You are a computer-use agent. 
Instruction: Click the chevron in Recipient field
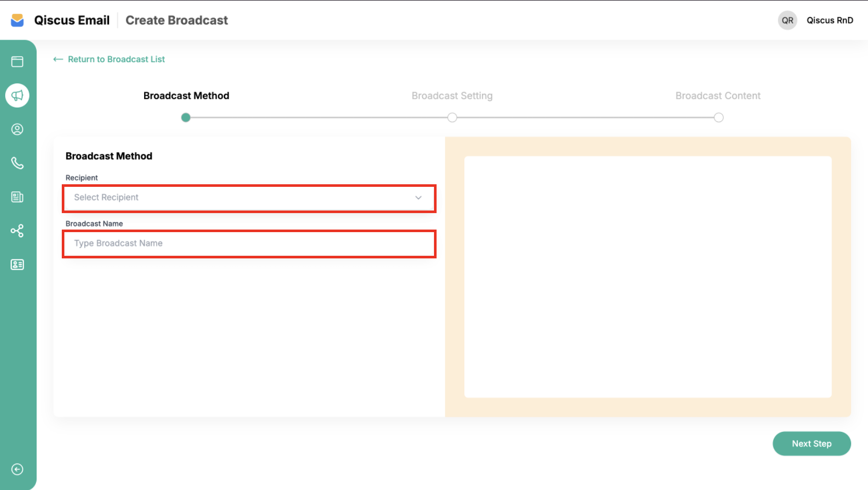419,198
